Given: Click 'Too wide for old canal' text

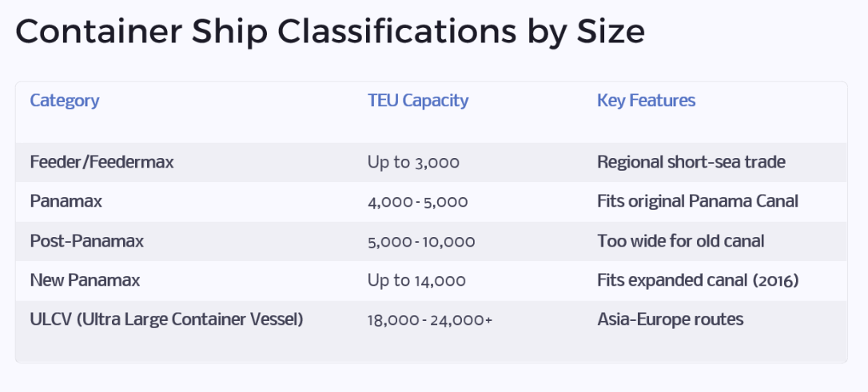Looking at the screenshot, I should pyautogui.click(x=680, y=241).
